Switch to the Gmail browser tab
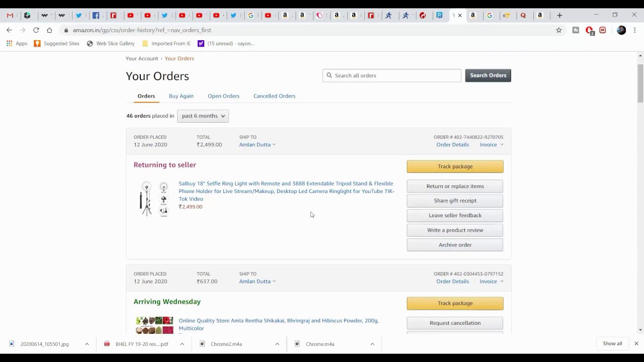The width and height of the screenshot is (644, 362). tap(10, 16)
